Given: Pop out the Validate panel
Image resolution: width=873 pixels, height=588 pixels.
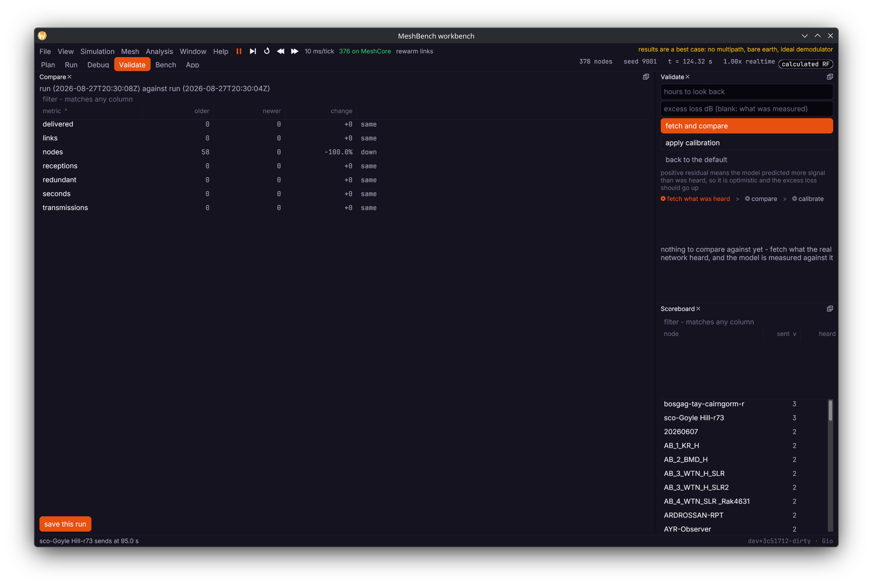Looking at the screenshot, I should (x=829, y=77).
